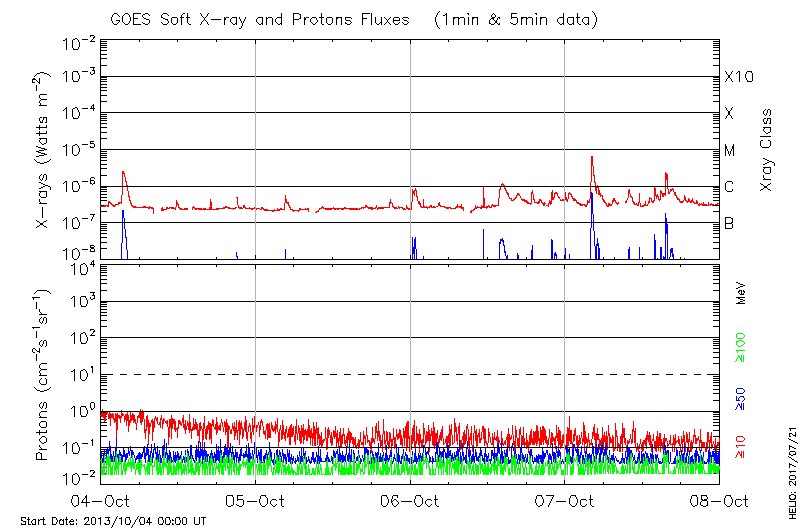The width and height of the screenshot is (800, 530).
Task: Click the red ≥10 MeV legend label
Action: pos(742,445)
